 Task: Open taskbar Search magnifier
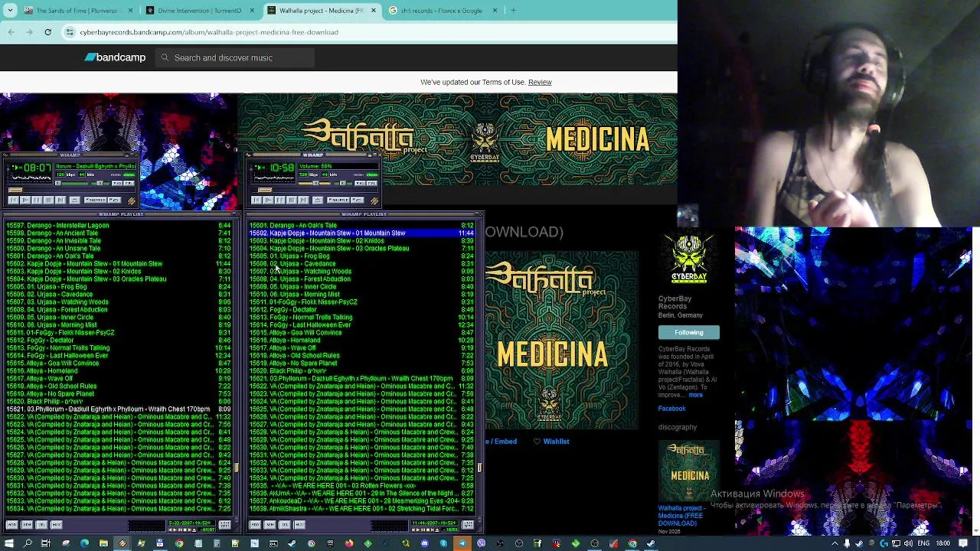28,543
